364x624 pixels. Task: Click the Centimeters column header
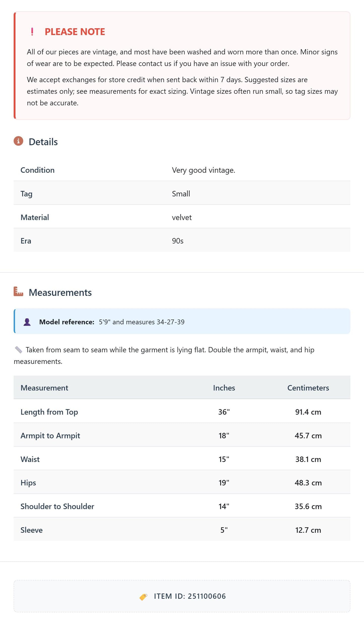pyautogui.click(x=308, y=388)
